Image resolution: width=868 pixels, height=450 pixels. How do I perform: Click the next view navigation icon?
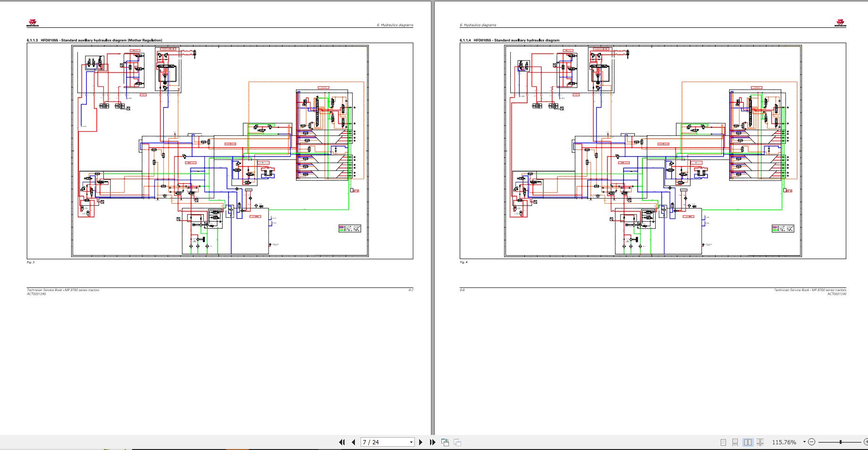[x=457, y=442]
